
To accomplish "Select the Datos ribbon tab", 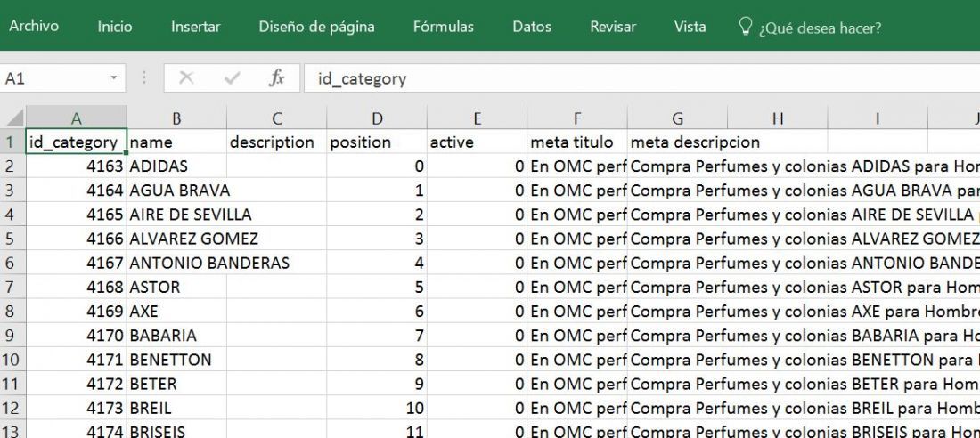I will tap(532, 26).
